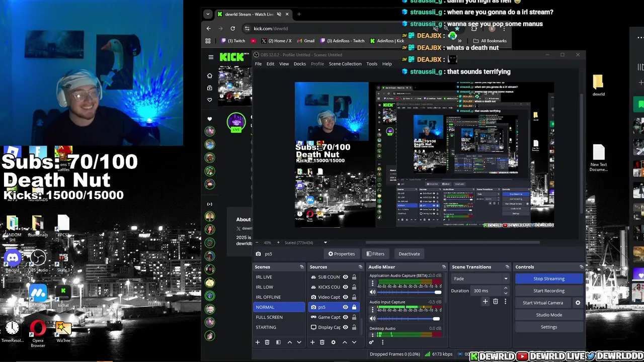Open OBS Tools menu
644x362 pixels.
point(372,64)
